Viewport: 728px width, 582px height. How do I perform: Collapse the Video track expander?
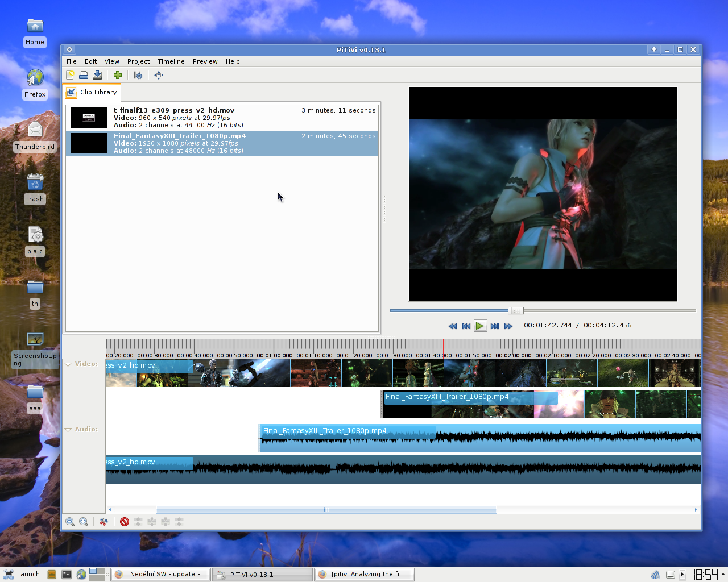(68, 364)
